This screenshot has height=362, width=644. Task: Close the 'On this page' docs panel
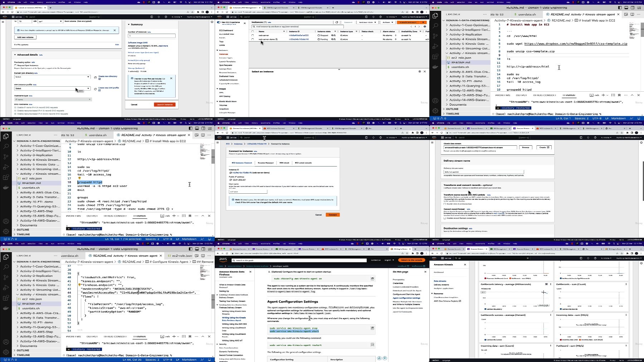coord(425,272)
